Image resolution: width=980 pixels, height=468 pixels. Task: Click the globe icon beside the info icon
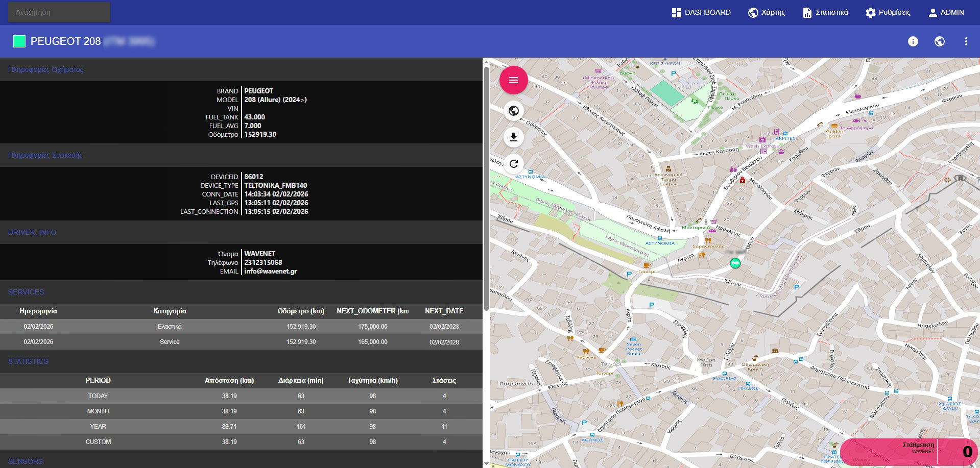[x=940, y=41]
